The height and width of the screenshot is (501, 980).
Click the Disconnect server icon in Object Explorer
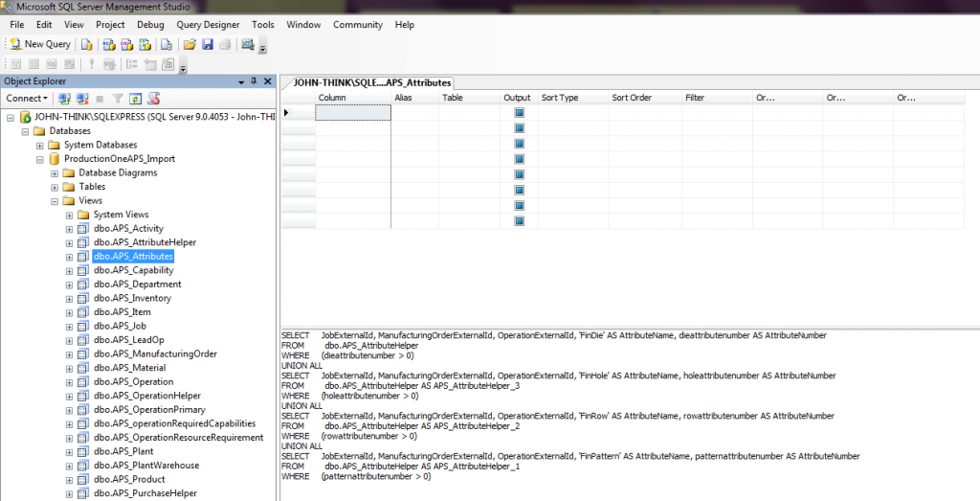click(81, 98)
